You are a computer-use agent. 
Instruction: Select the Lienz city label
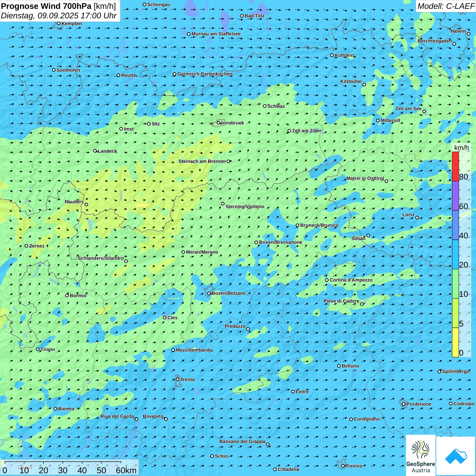tap(408, 215)
